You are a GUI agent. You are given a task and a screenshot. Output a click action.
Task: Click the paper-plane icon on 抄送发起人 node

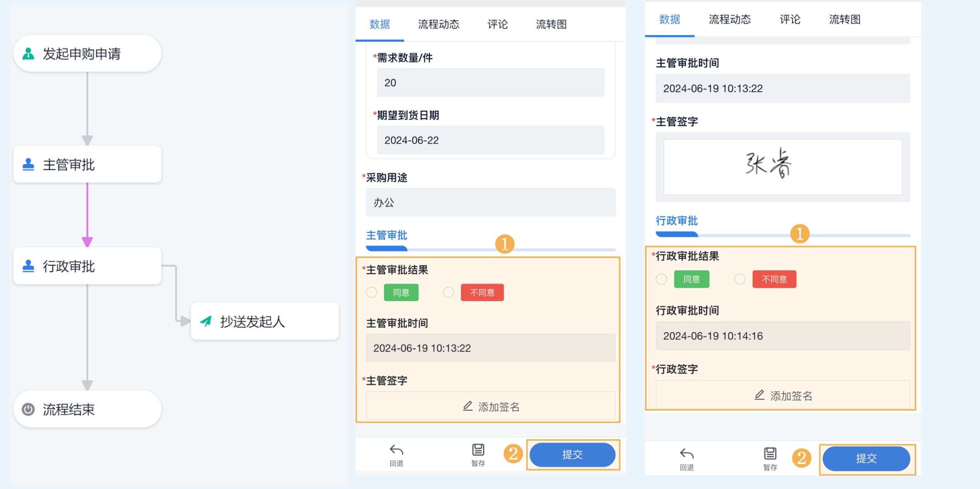pos(206,321)
